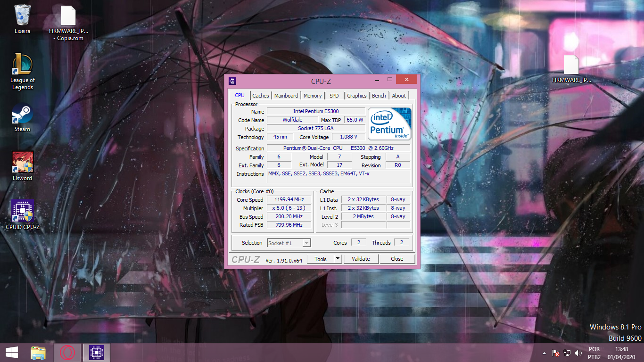Click the Technology value 45 nm
This screenshot has height=362, width=644.
pos(280,137)
